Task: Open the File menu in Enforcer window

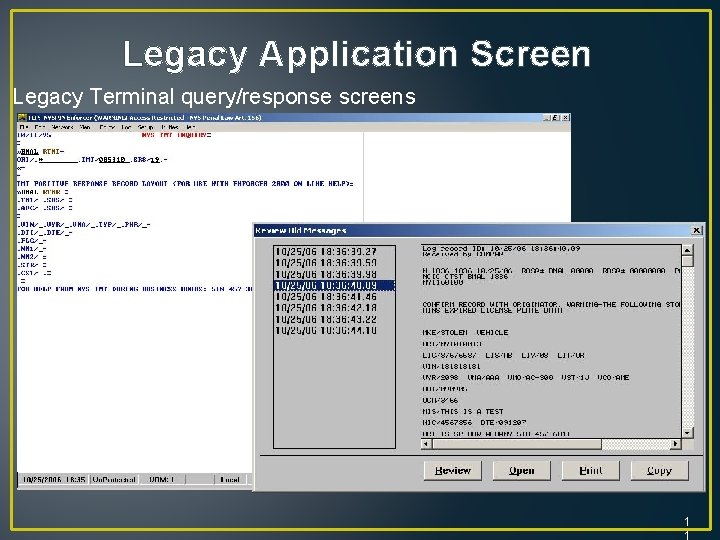Action: pyautogui.click(x=24, y=127)
